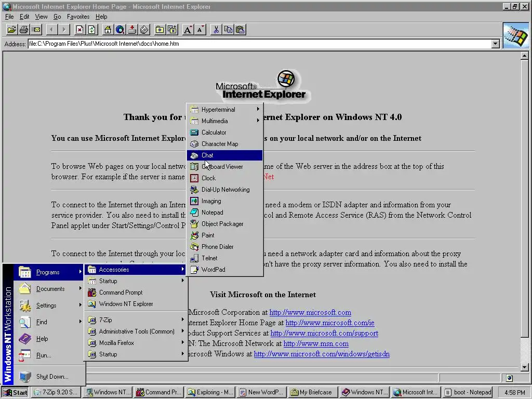Click the page scrollbar down arrow
The height and width of the screenshot is (399, 532).
point(525,367)
